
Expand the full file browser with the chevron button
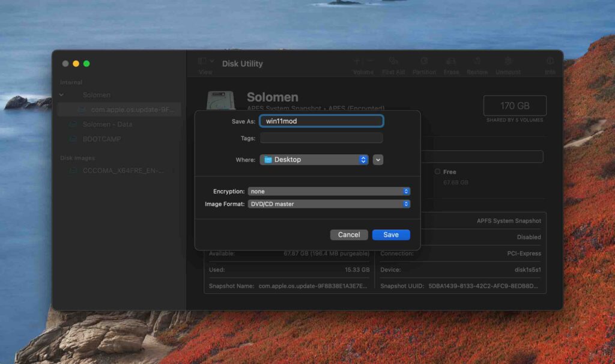(x=378, y=160)
